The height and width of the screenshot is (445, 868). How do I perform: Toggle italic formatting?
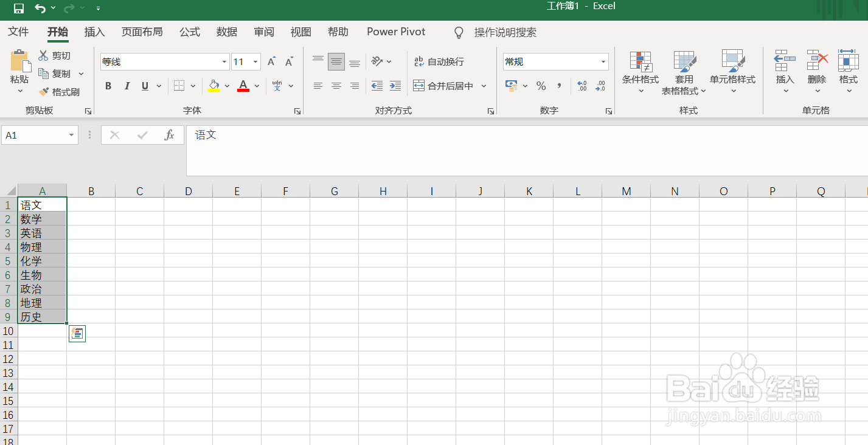pyautogui.click(x=127, y=86)
